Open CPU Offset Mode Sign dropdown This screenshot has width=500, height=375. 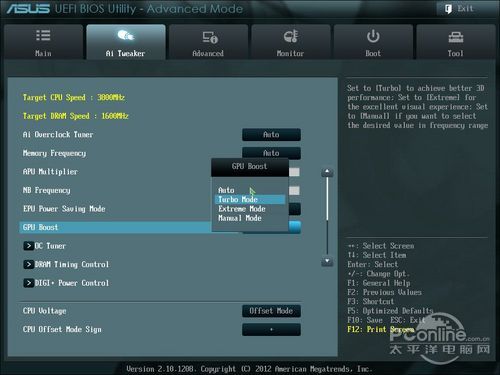[271, 330]
